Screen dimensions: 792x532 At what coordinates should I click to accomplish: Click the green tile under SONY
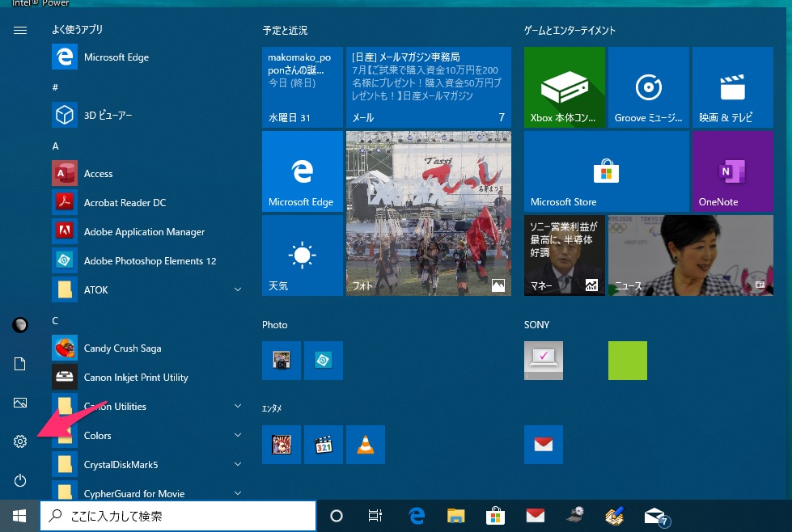click(x=628, y=361)
